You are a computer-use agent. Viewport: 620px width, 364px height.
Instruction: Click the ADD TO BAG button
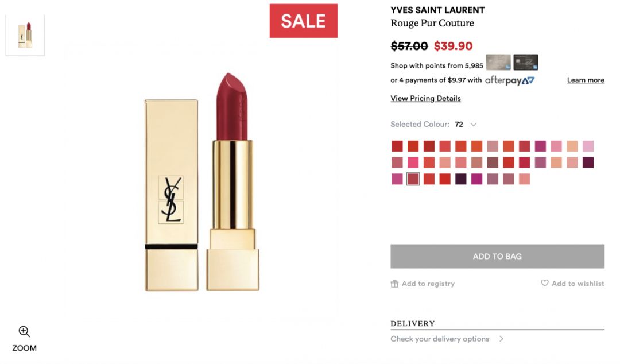click(x=497, y=257)
